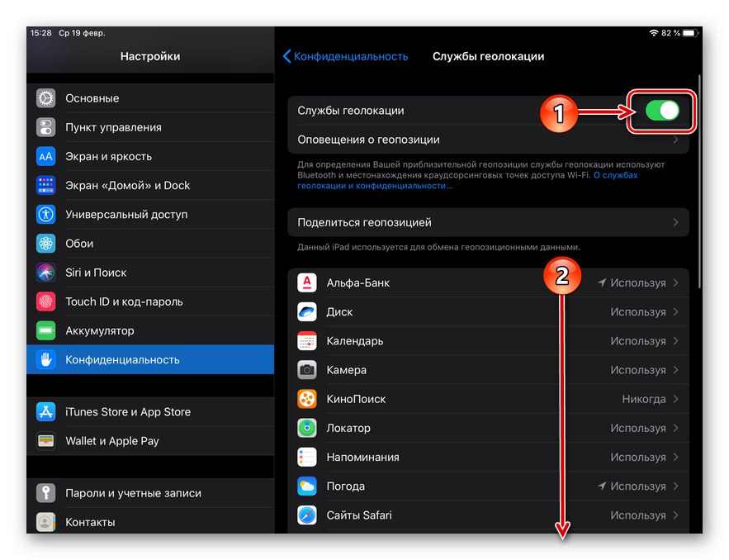Tap the Wallpaper (Обои) icon
This screenshot has height=560, width=729.
pyautogui.click(x=45, y=244)
